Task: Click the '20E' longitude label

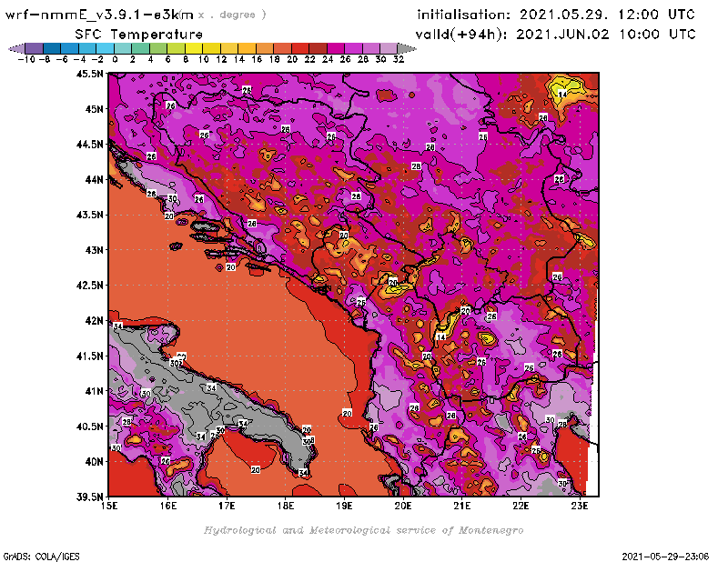Action: click(x=403, y=506)
